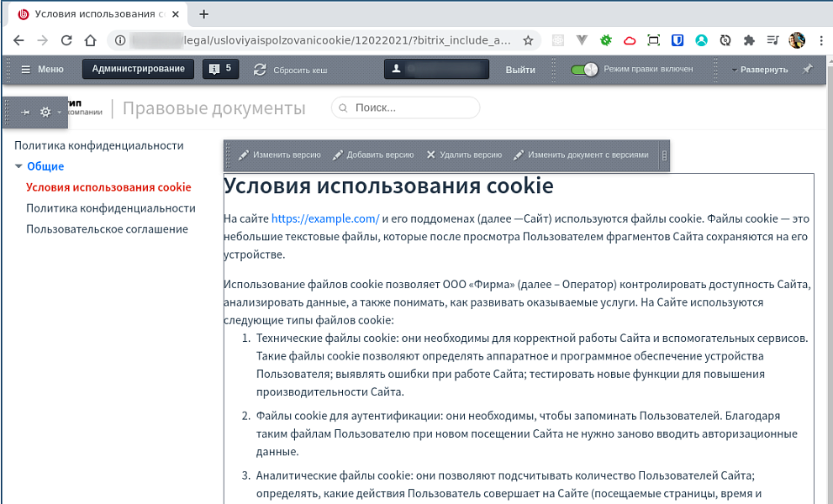The image size is (833, 504).
Task: Open the Развернуть dropdown
Action: [x=759, y=70]
